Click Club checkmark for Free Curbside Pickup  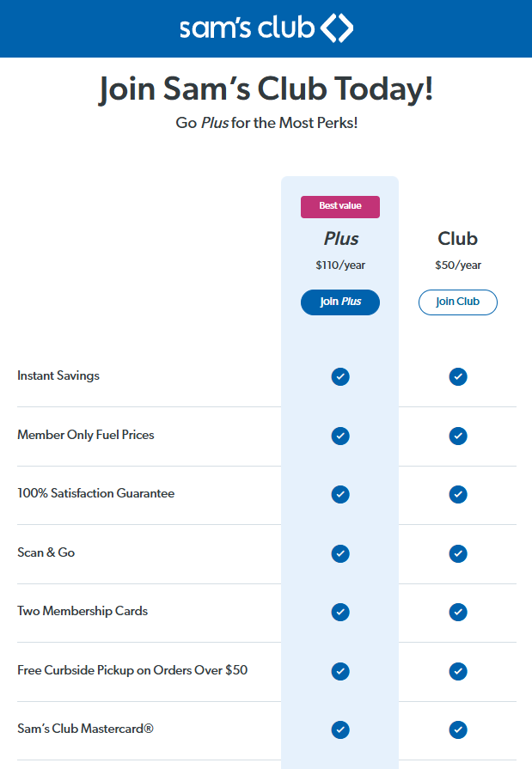pyautogui.click(x=458, y=671)
